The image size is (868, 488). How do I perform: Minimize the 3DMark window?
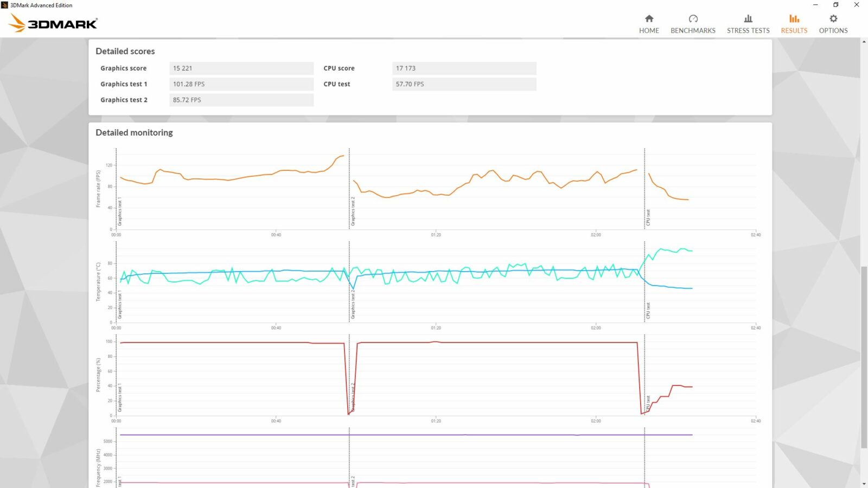click(x=816, y=5)
